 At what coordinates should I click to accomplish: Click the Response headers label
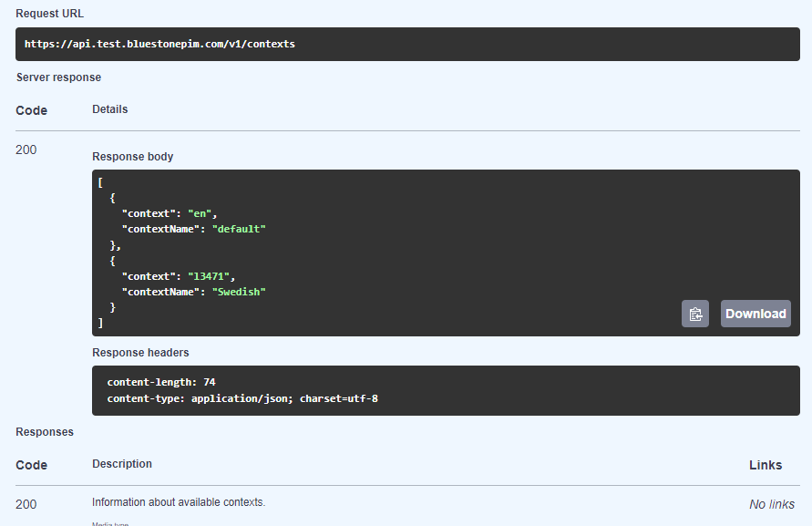pyautogui.click(x=140, y=353)
